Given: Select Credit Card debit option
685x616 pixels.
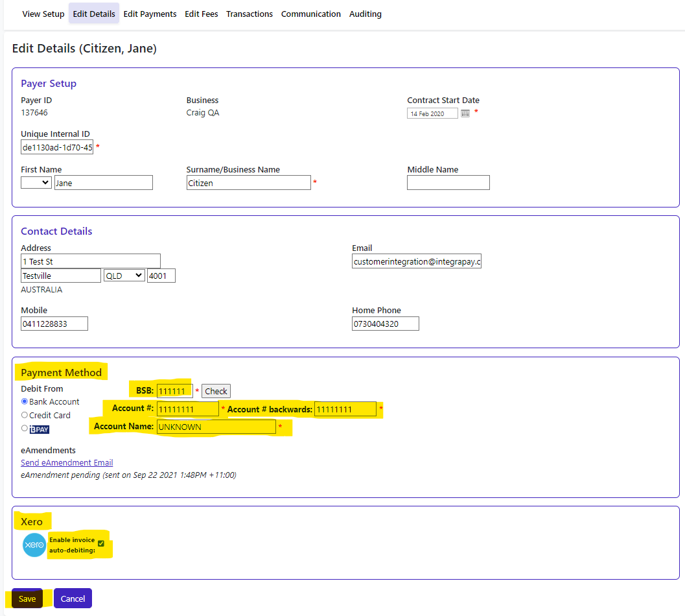Looking at the screenshot, I should tap(25, 416).
